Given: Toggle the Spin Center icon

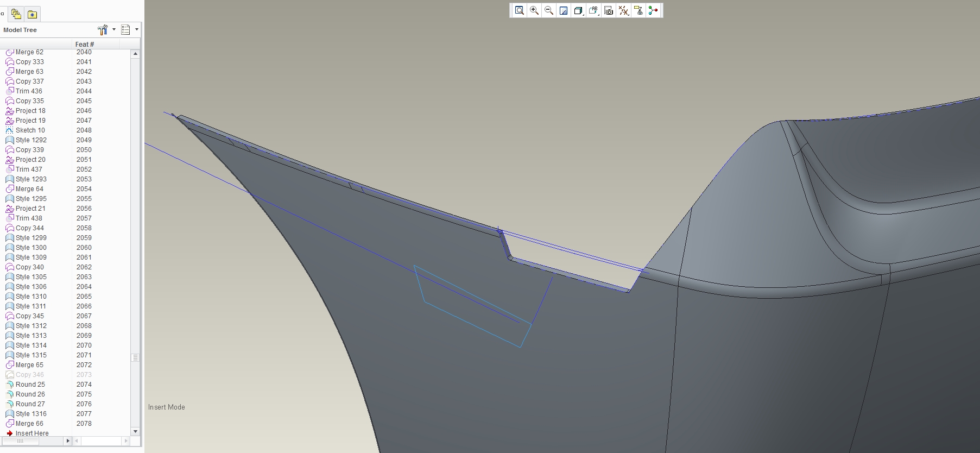Looking at the screenshot, I should click(x=653, y=10).
